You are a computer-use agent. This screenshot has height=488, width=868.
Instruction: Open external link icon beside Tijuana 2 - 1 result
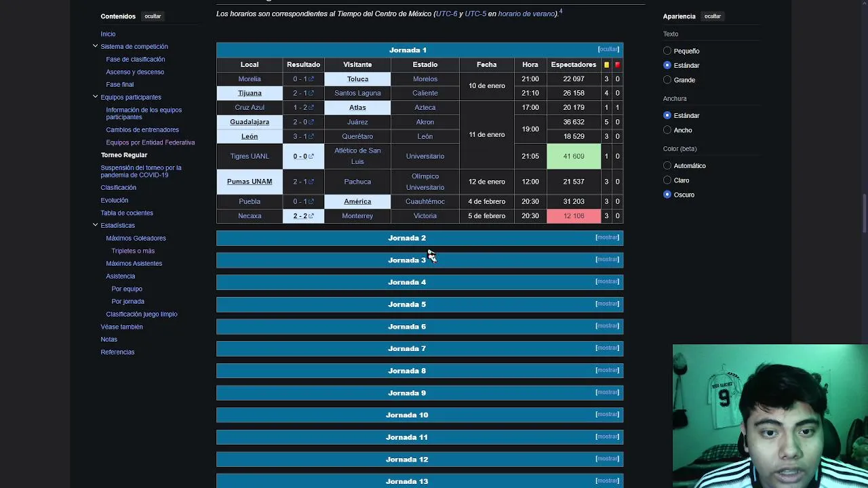[311, 94]
